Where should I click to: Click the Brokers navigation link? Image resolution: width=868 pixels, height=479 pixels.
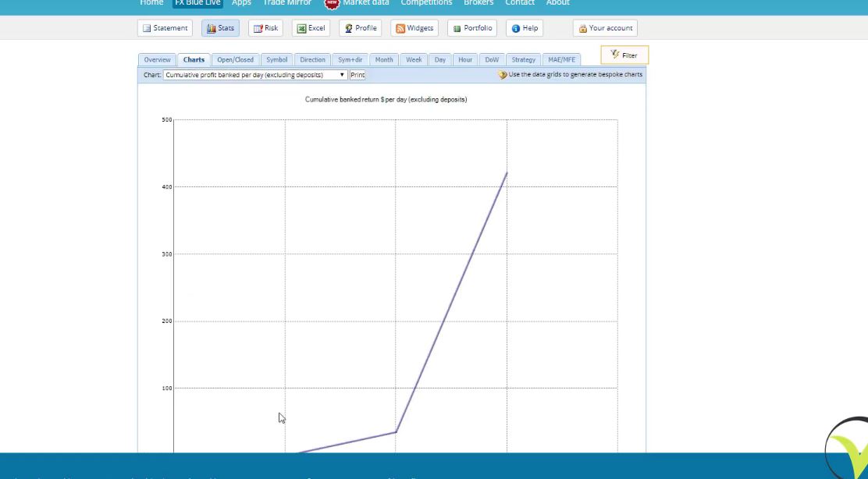478,3
